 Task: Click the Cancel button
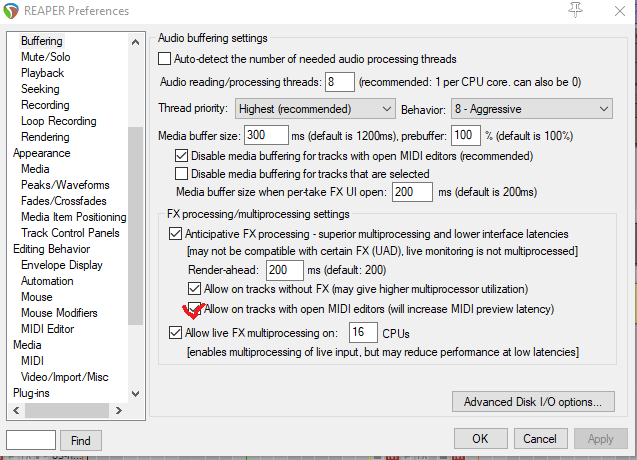[540, 438]
